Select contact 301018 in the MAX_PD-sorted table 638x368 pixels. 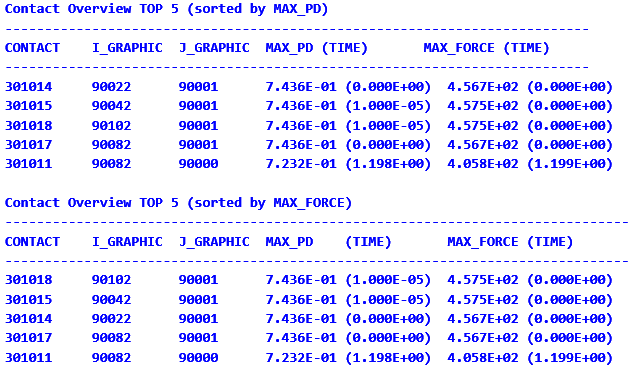[x=28, y=125]
